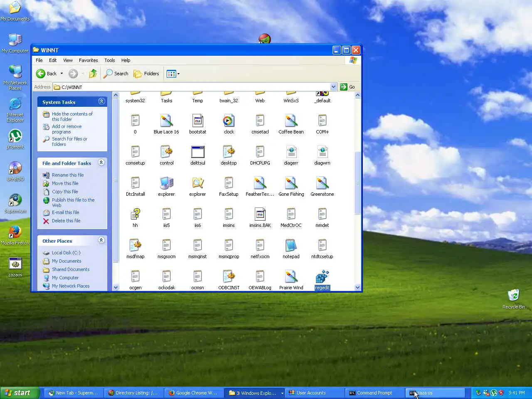This screenshot has width=532, height=399.
Task: Toggle the Folders pane button
Action: pyautogui.click(x=146, y=74)
